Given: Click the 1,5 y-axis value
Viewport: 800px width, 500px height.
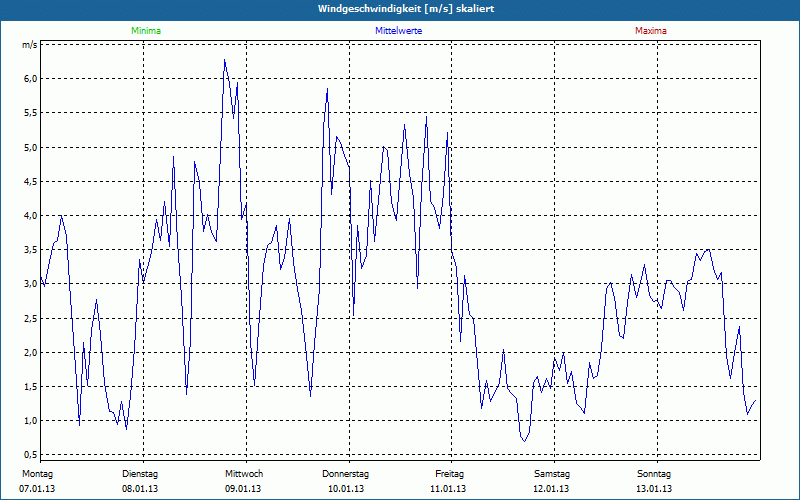Looking at the screenshot, I should [31, 386].
